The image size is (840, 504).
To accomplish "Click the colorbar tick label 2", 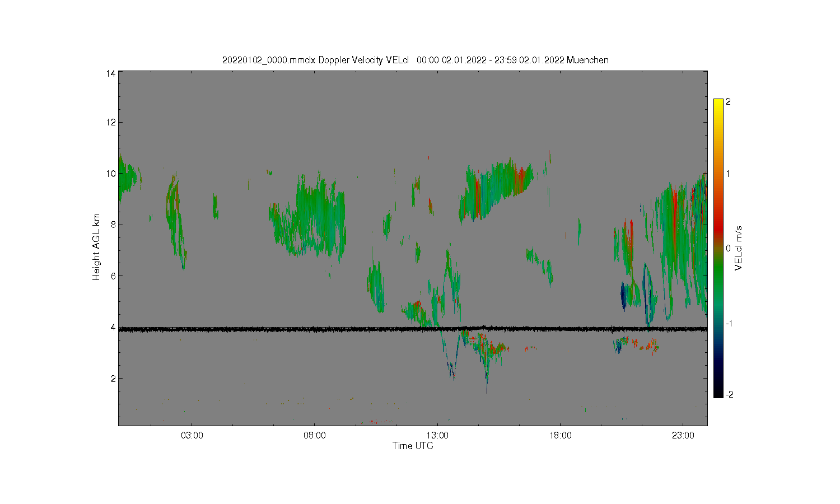I will (x=728, y=102).
